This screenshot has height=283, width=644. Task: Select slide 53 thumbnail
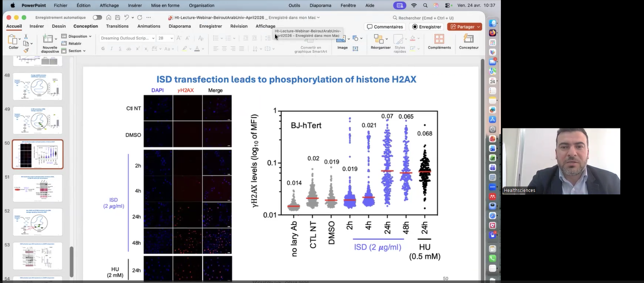coord(38,256)
